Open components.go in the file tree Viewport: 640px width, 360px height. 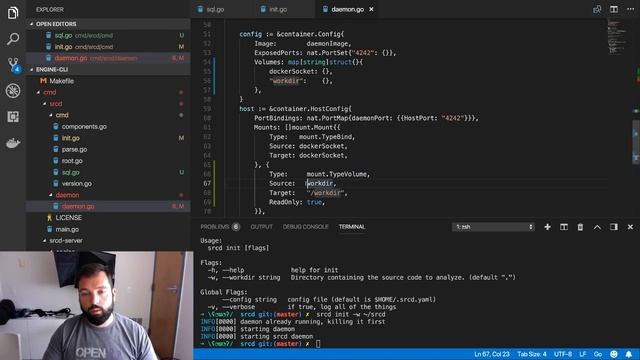pos(108,127)
